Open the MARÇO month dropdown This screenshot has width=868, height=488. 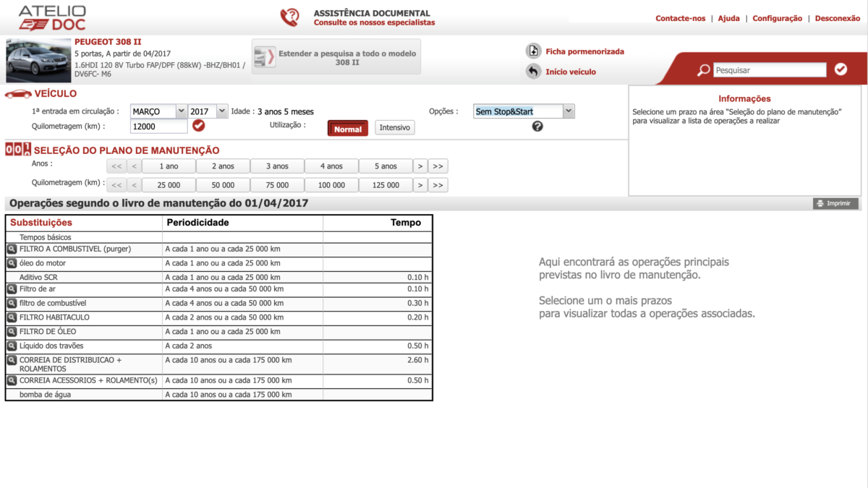(x=158, y=112)
